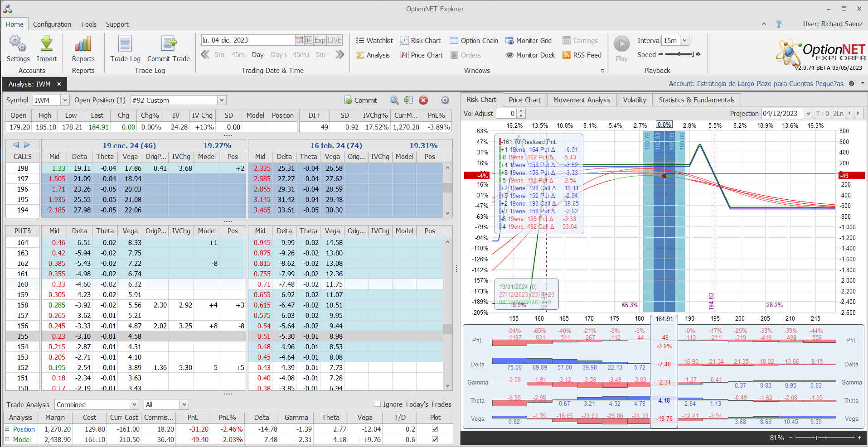
Task: Open the Configuration menu tab
Action: pyautogui.click(x=52, y=24)
